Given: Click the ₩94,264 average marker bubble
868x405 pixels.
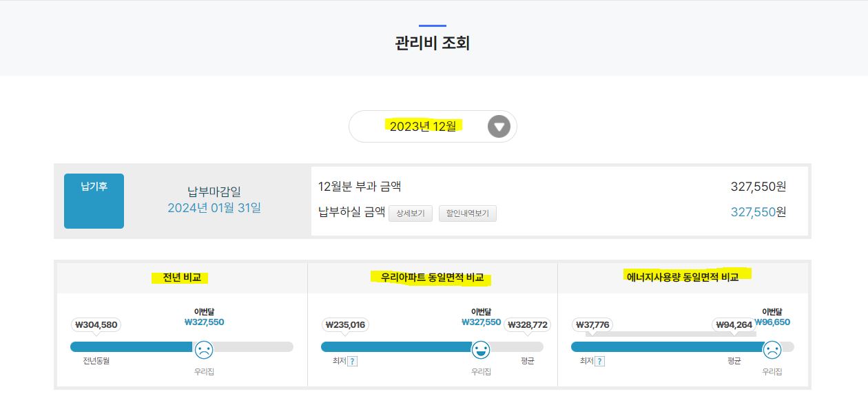Looking at the screenshot, I should (x=732, y=324).
